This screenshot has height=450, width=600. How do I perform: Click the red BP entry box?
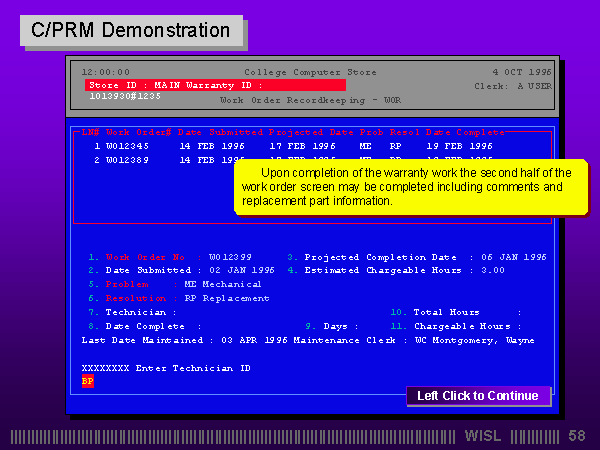click(x=87, y=381)
